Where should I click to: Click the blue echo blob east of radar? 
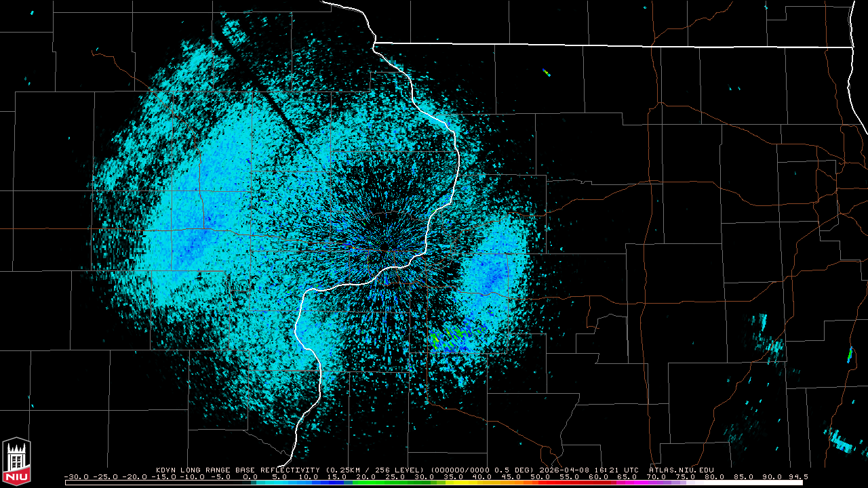490,274
